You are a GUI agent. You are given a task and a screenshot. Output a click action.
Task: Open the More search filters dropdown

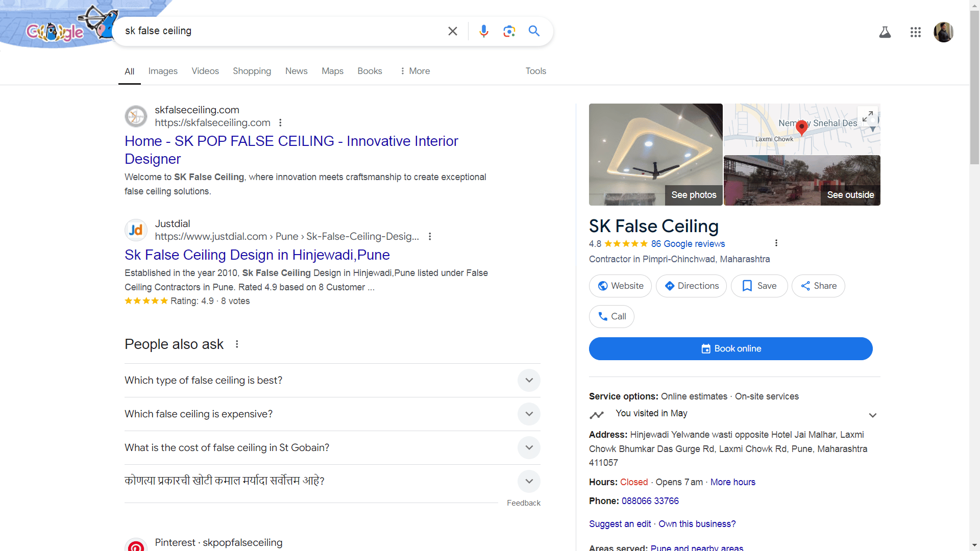[x=414, y=71]
